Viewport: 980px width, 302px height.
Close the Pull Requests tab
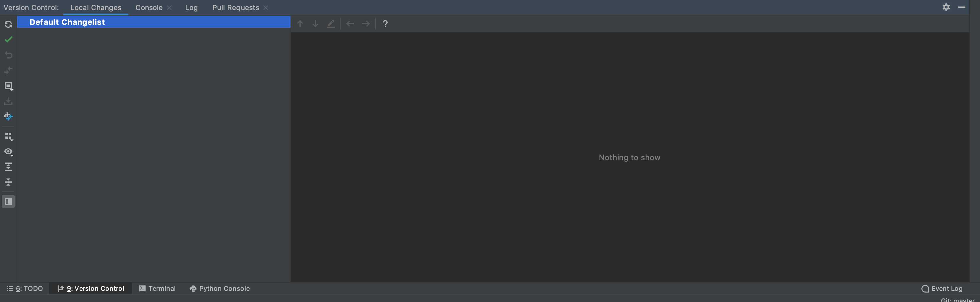(265, 8)
